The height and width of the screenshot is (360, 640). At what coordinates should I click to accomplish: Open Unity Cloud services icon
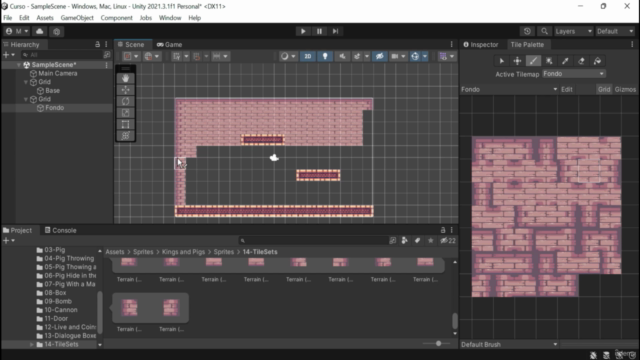[40, 31]
